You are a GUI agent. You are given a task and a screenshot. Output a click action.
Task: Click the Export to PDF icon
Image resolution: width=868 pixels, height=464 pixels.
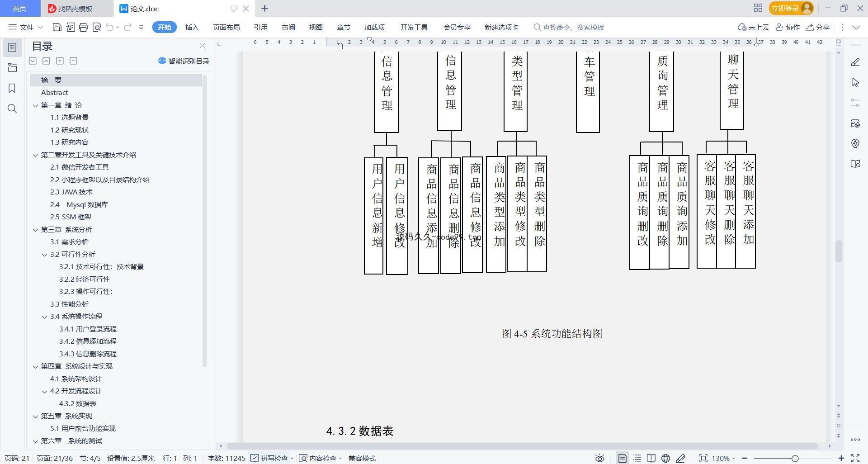tap(70, 27)
